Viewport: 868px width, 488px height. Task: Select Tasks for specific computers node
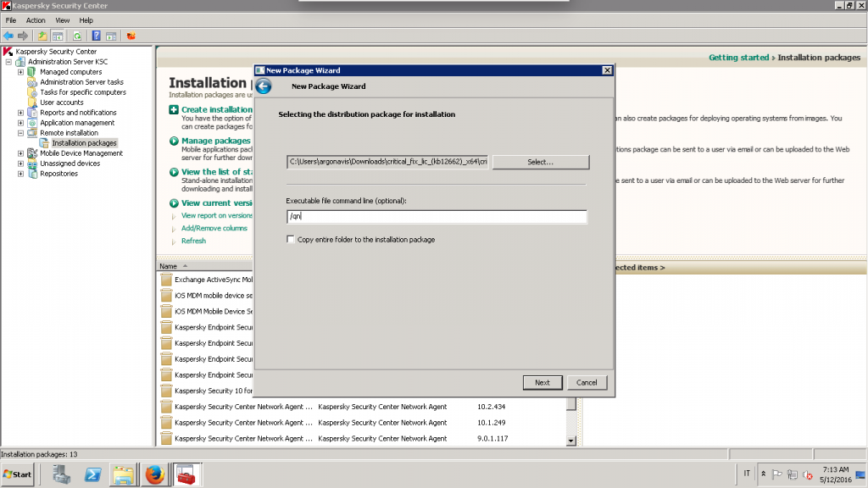pos(82,92)
